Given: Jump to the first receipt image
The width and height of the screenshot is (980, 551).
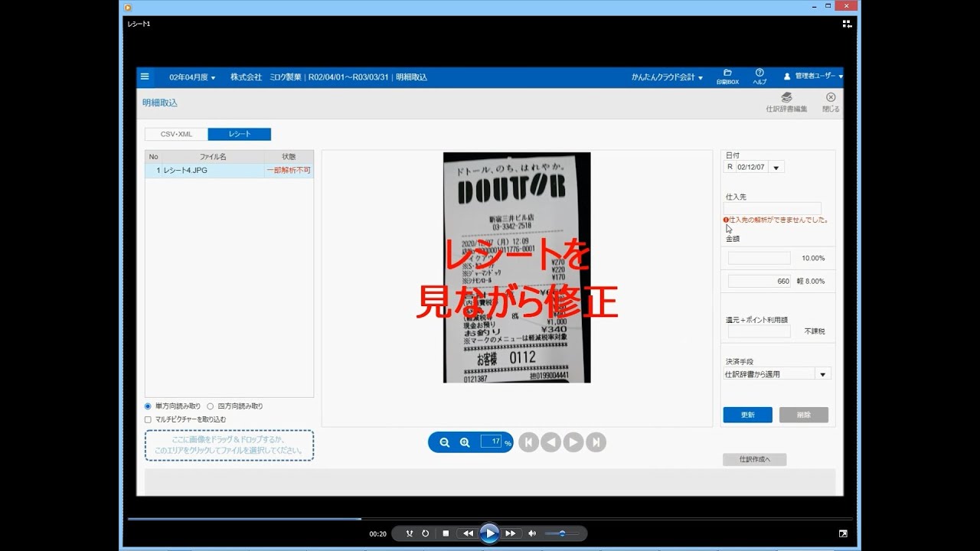Looking at the screenshot, I should [x=528, y=442].
